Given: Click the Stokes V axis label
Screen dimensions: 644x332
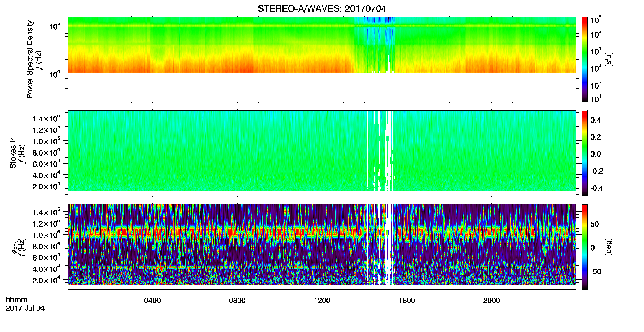Looking at the screenshot, I should pos(13,153).
